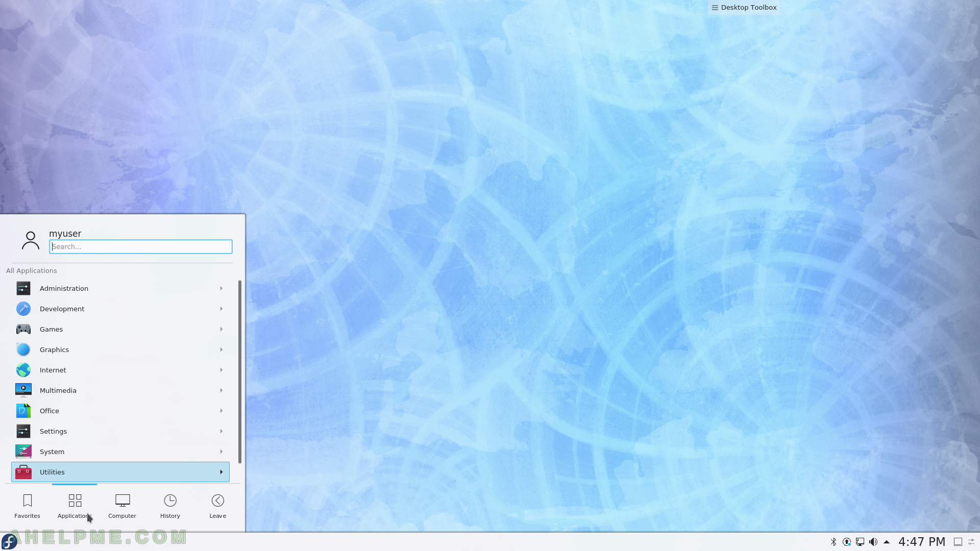Expand the Office submenu arrow
980x551 pixels.
222,411
